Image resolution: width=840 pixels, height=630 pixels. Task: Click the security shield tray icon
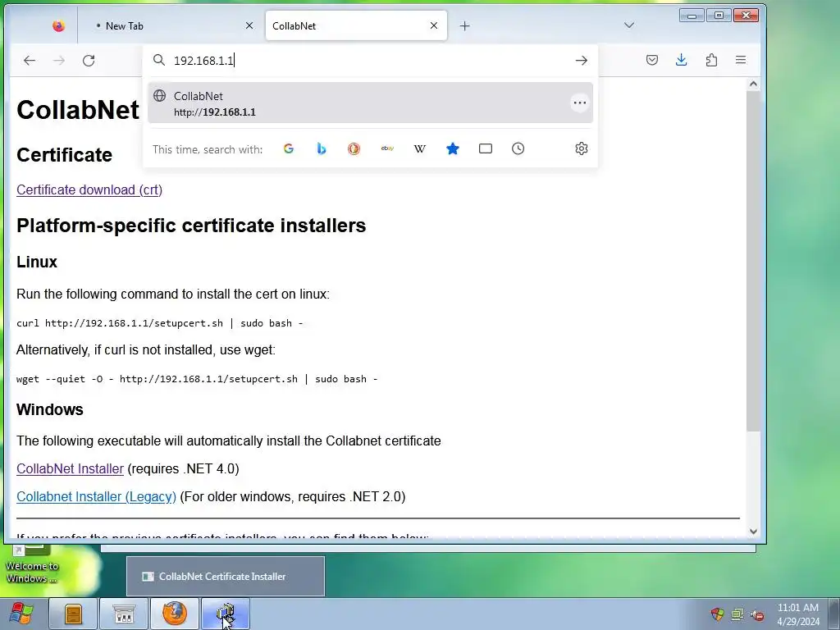click(717, 614)
